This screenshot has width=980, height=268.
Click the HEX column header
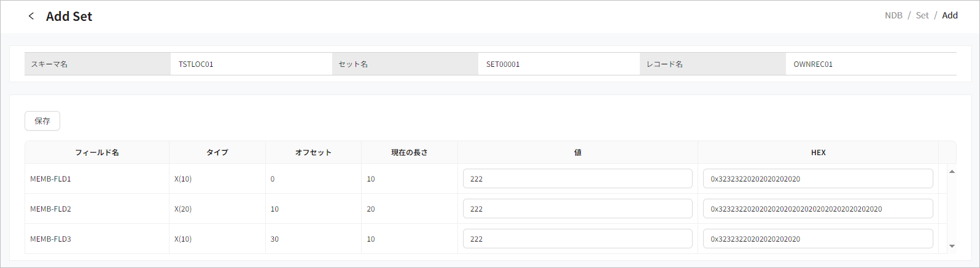[x=818, y=153]
